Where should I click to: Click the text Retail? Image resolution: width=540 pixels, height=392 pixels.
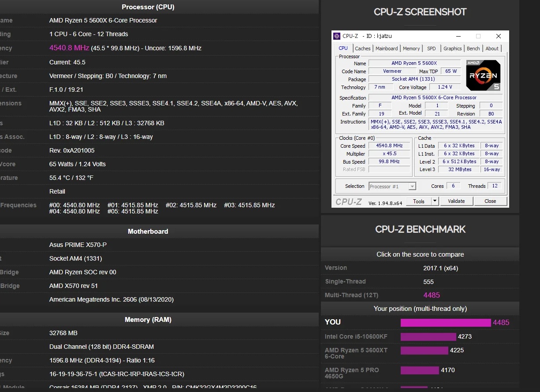[57, 191]
